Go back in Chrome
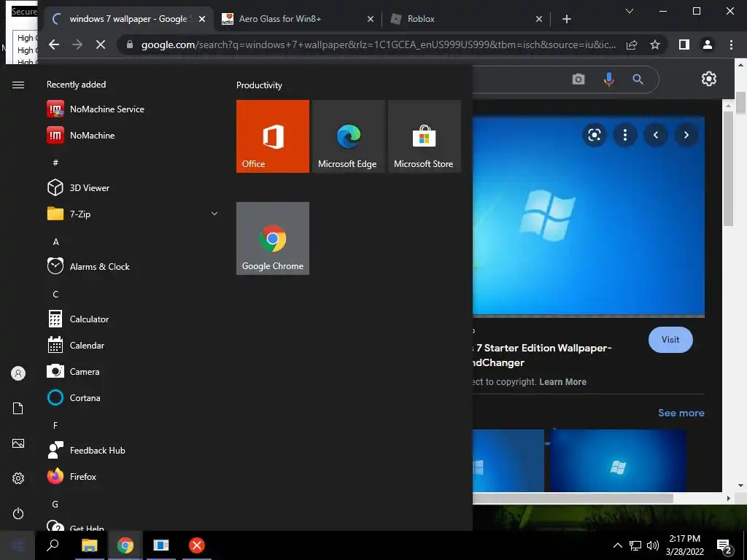Image resolution: width=747 pixels, height=560 pixels. click(54, 44)
